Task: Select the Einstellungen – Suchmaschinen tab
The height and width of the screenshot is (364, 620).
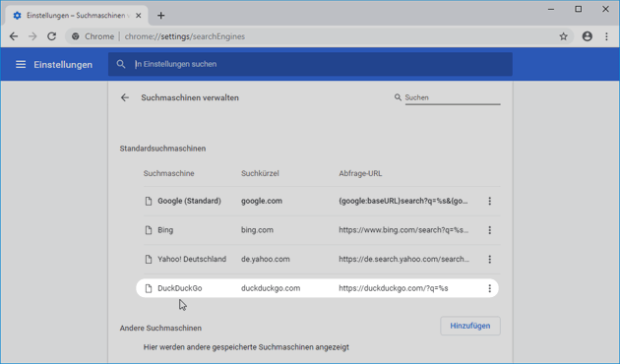Action: (x=77, y=16)
